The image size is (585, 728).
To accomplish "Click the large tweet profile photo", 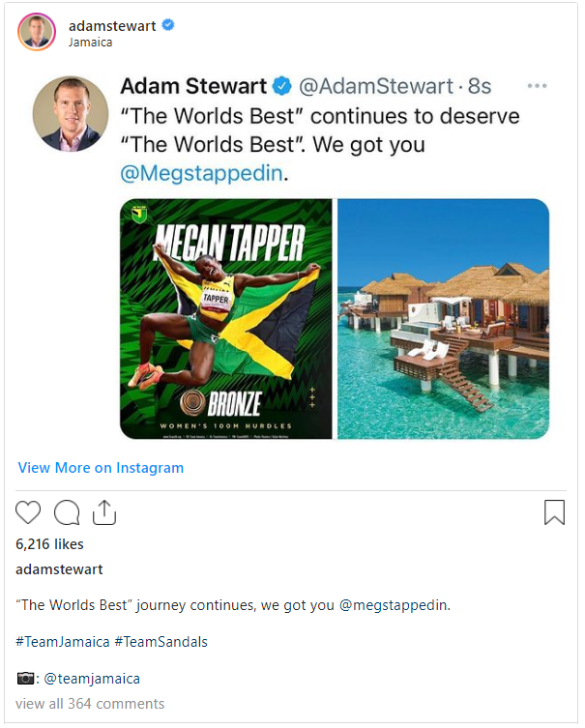I will point(71,114).
